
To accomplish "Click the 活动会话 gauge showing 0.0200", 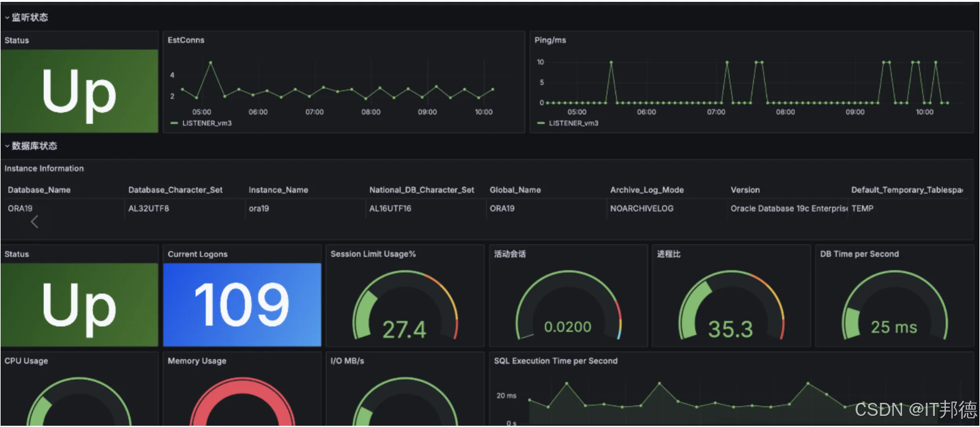I will tap(568, 306).
